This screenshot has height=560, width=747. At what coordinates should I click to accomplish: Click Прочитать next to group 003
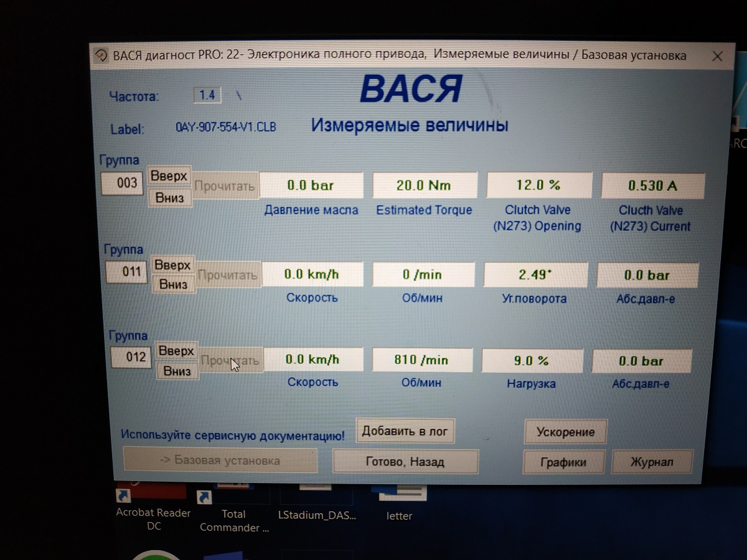[225, 186]
